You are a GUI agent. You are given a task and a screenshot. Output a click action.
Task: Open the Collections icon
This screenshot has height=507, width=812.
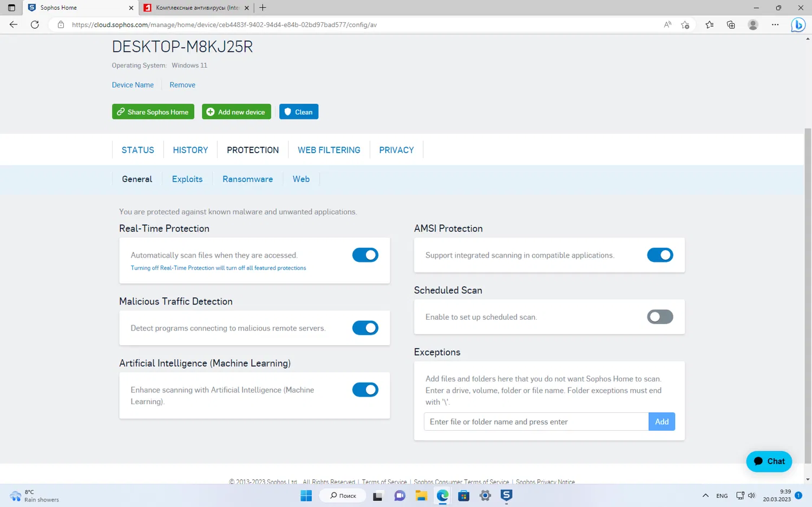(731, 24)
